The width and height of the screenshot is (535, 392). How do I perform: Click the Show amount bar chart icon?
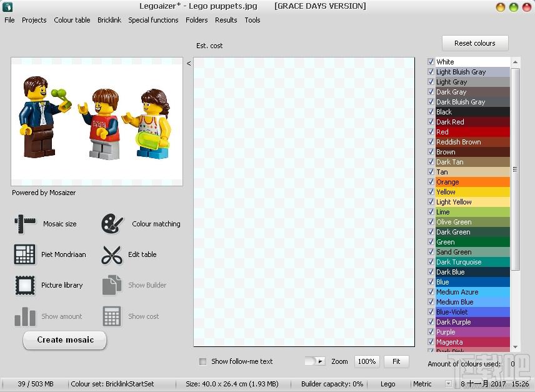pos(25,316)
